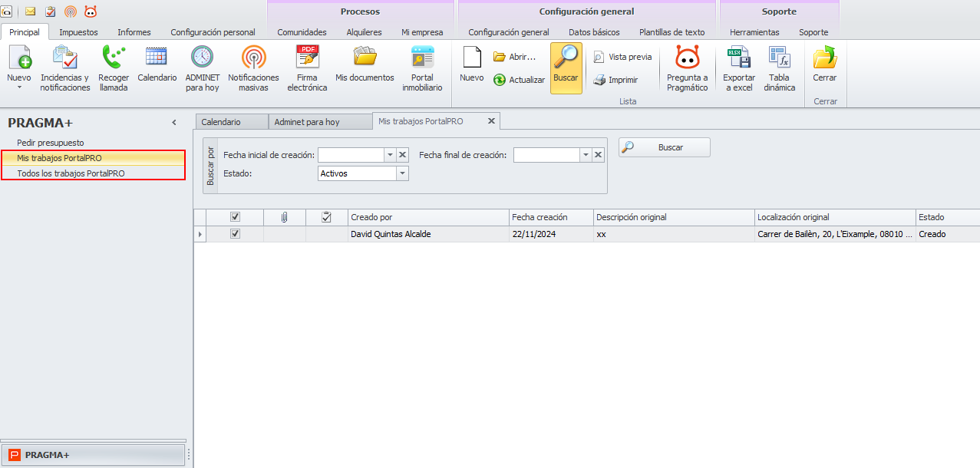Viewport: 980px width, 468px height.
Task: Click the Recoger llamada phone icon
Action: (x=114, y=58)
